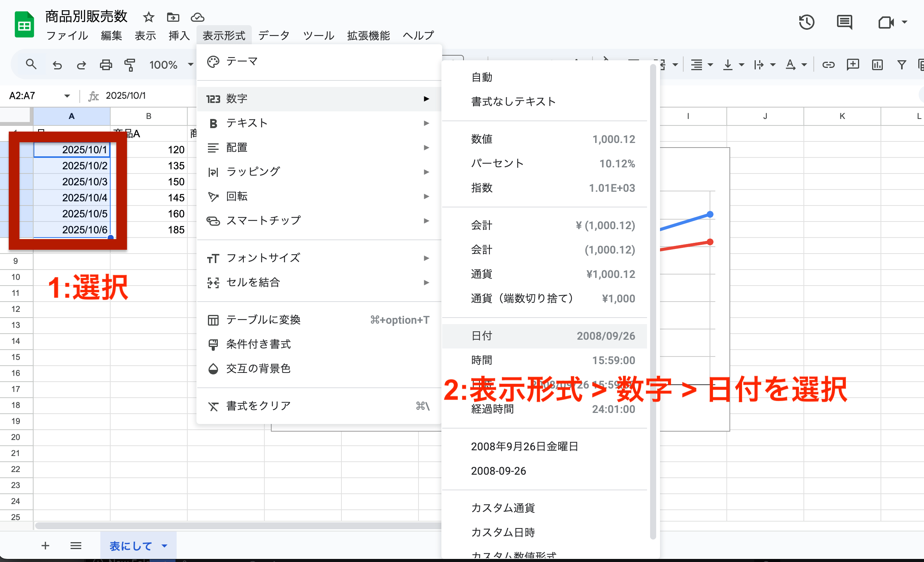Redo the last action
The image size is (924, 562).
coord(81,65)
